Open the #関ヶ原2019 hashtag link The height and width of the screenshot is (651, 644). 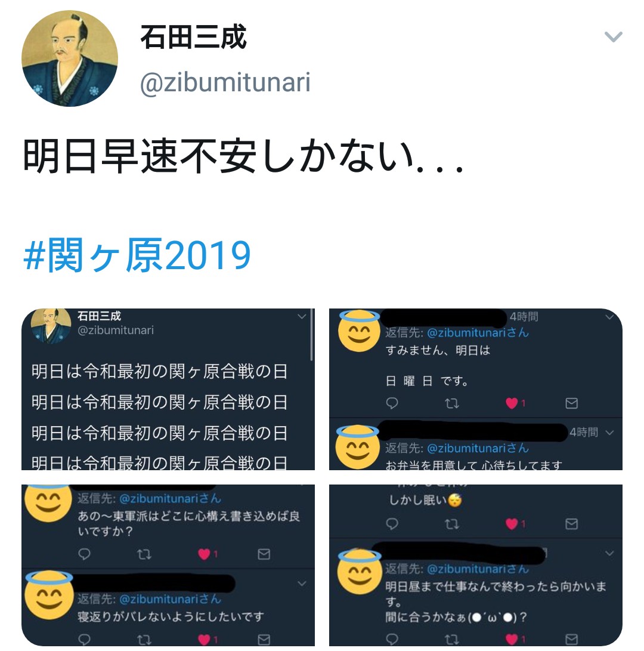(137, 255)
